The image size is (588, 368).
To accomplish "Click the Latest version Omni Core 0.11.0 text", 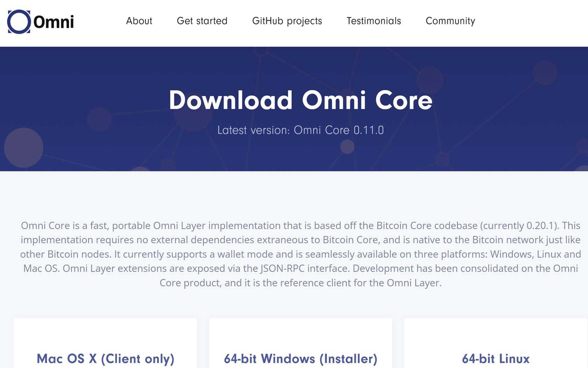I will pyautogui.click(x=301, y=130).
